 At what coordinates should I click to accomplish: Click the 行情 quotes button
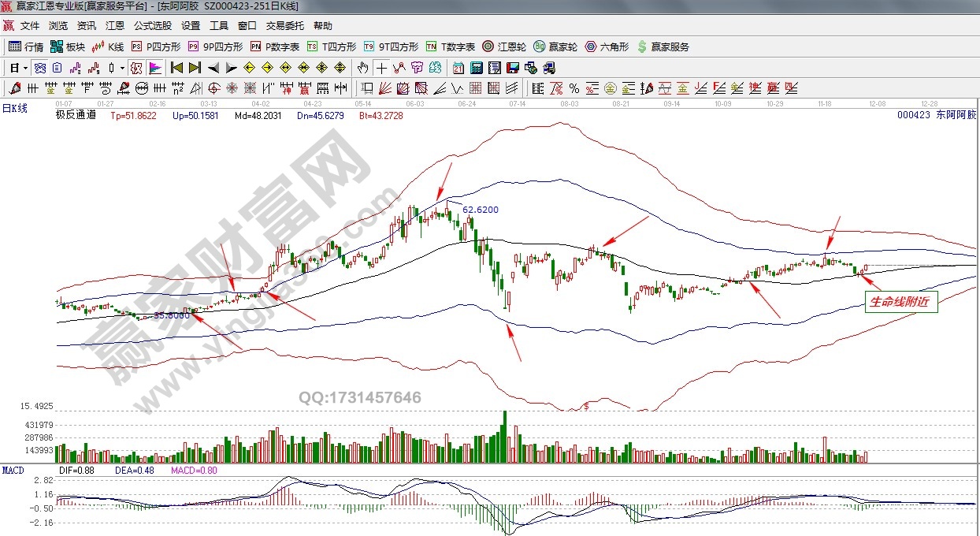(26, 47)
